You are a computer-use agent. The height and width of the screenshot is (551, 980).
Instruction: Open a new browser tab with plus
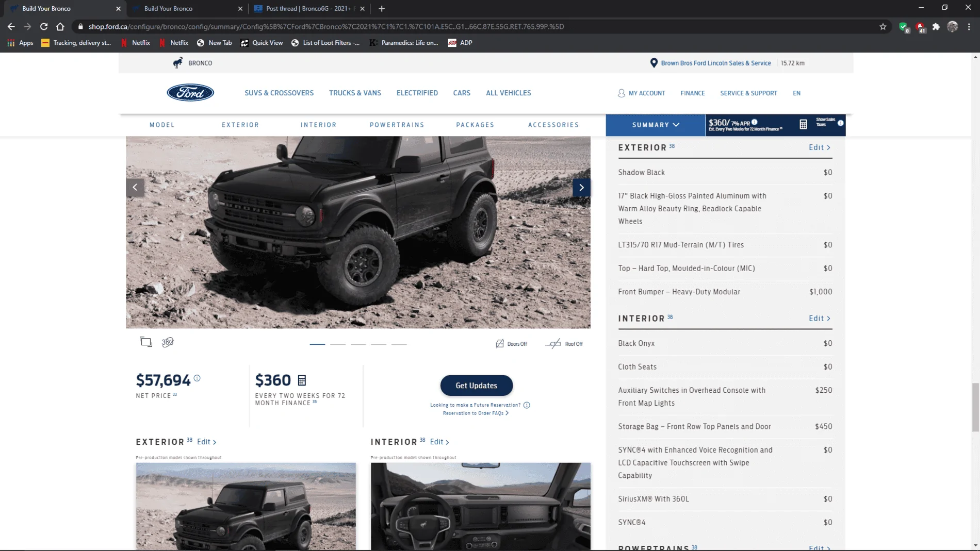coord(382,8)
